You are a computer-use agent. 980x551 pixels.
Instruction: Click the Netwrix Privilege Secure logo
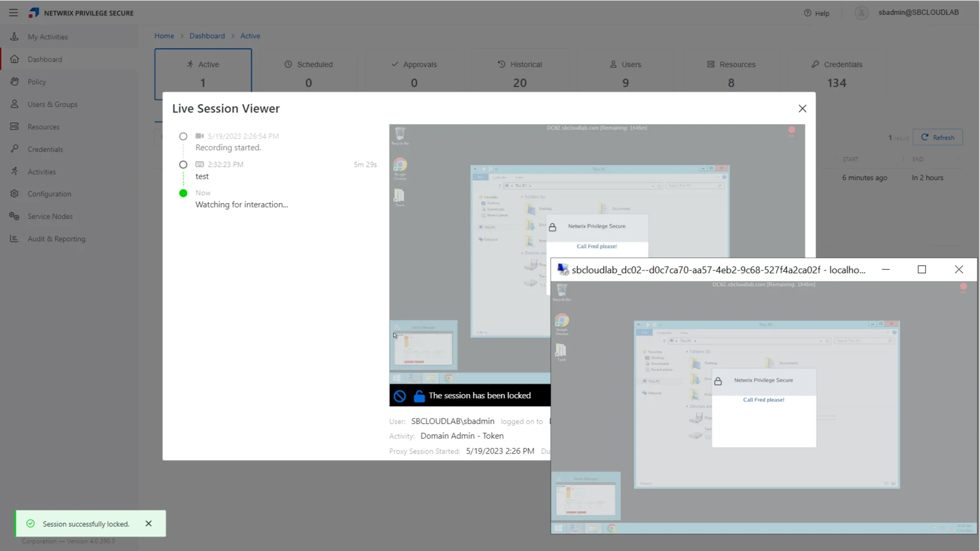(34, 13)
